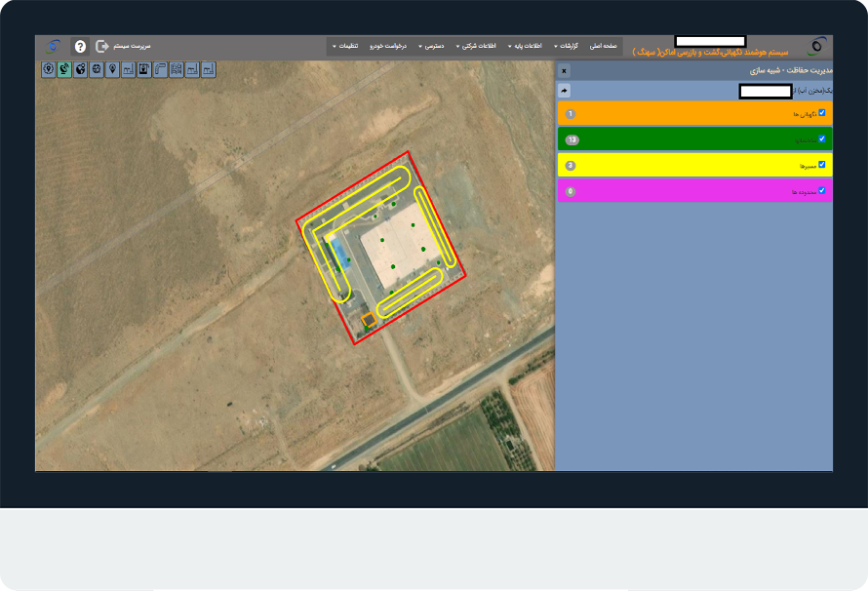The width and height of the screenshot is (868, 591).
Task: Toggle the green ساختمانها layer checkbox
Action: click(x=821, y=138)
